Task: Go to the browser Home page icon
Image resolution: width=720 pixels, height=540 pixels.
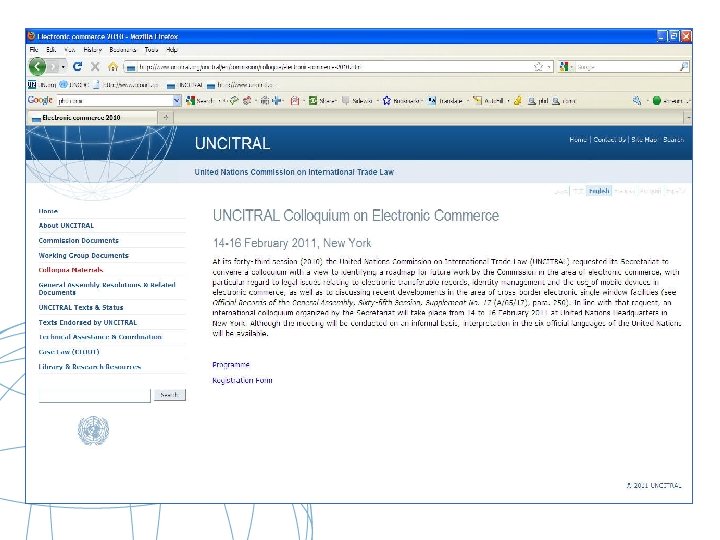Action: click(x=113, y=67)
